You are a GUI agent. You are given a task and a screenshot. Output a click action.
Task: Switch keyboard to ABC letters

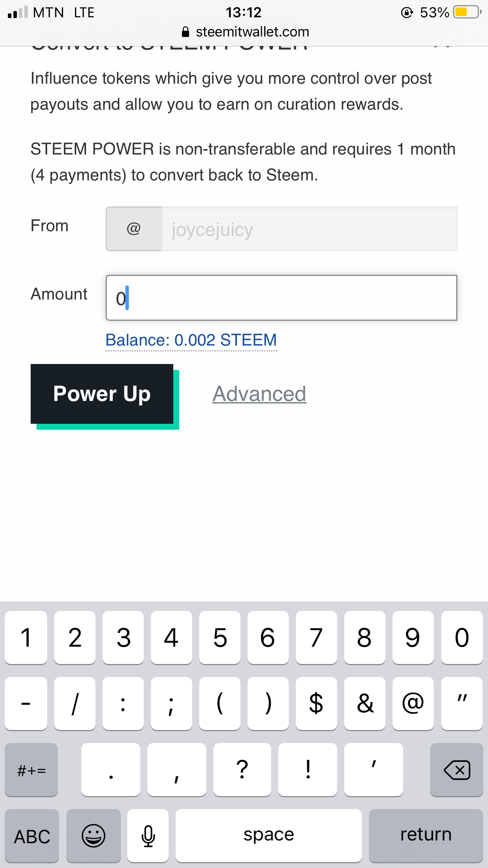coord(32,835)
